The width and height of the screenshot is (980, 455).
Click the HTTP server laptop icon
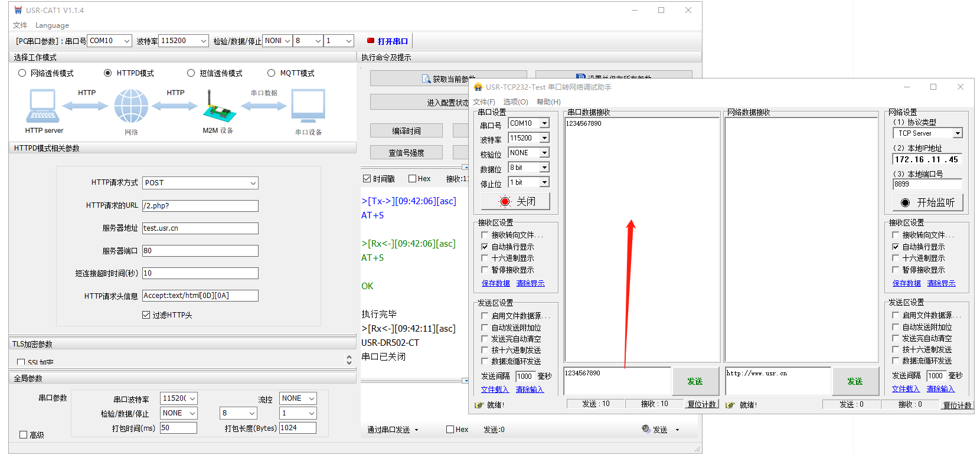click(x=43, y=106)
